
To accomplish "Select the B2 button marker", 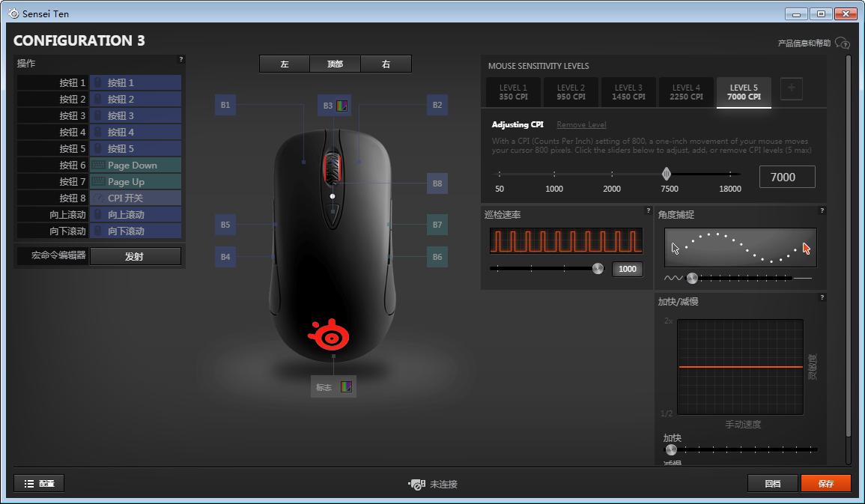I will click(x=437, y=105).
